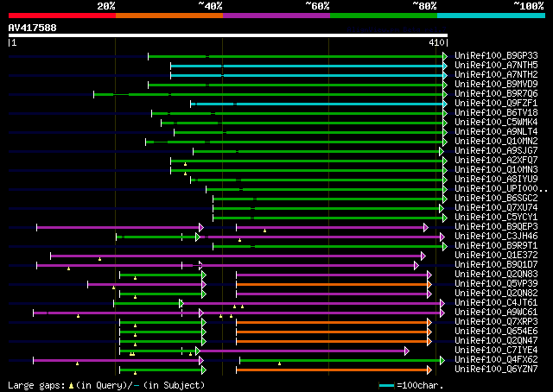
Task: Select the white AV417588 query sequence bar
Action: pos(228,35)
